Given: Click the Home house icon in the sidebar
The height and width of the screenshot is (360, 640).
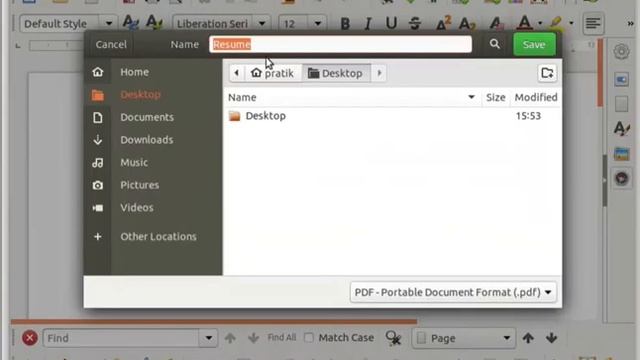Looking at the screenshot, I should tap(98, 72).
